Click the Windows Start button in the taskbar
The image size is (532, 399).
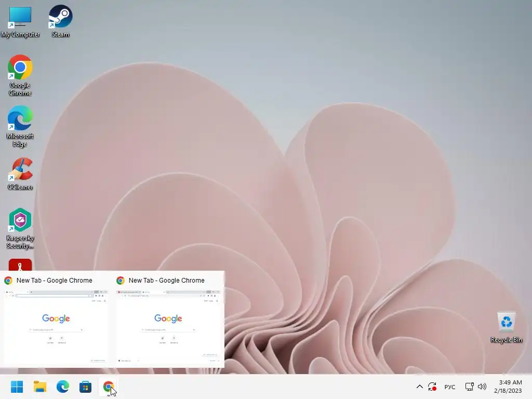point(17,387)
